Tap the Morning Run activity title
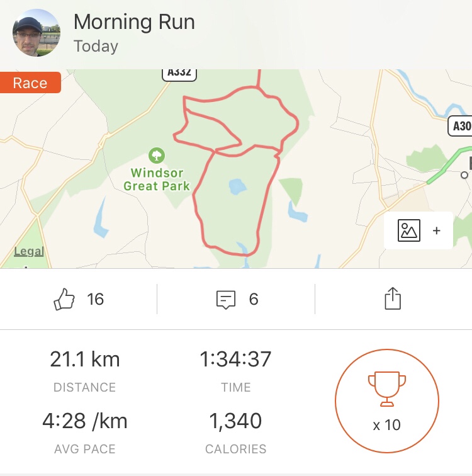This screenshot has height=476, width=472. 134,22
